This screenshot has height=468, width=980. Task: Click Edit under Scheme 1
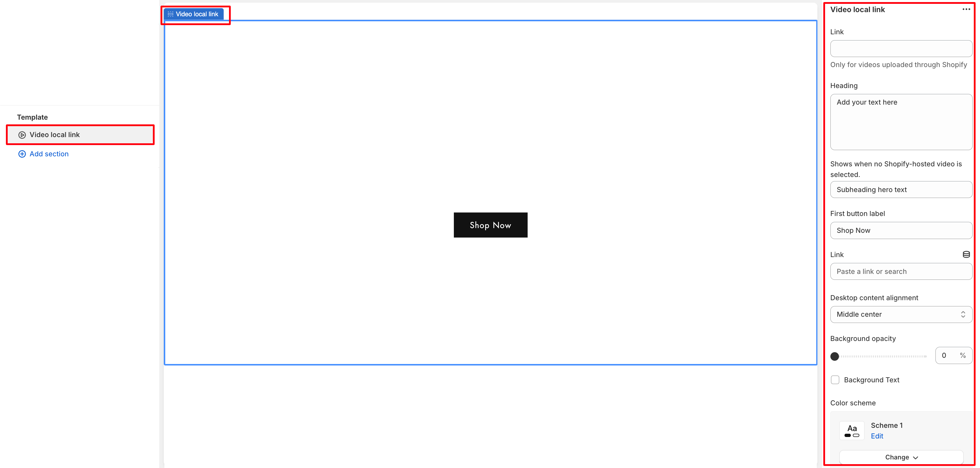877,436
